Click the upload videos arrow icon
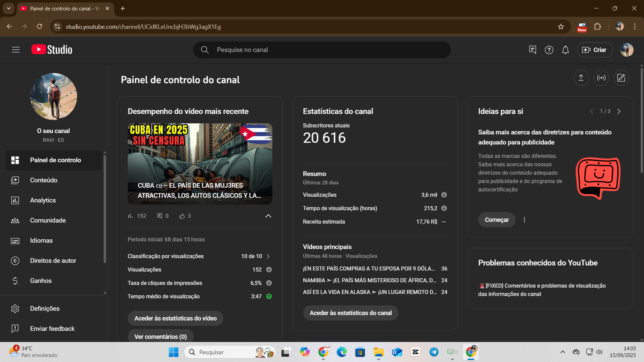 pyautogui.click(x=581, y=78)
